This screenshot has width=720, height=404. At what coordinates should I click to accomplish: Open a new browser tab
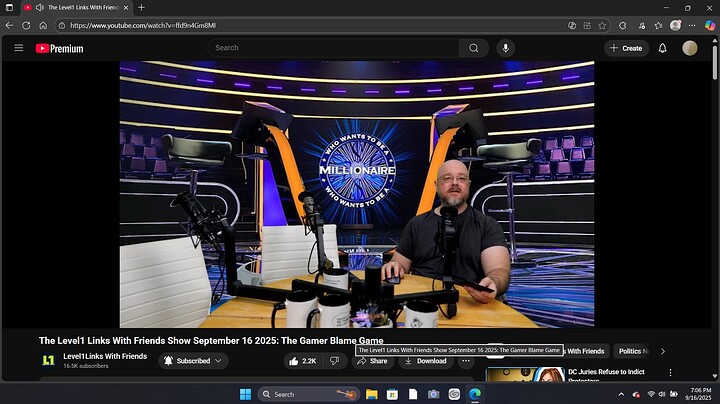(x=141, y=7)
